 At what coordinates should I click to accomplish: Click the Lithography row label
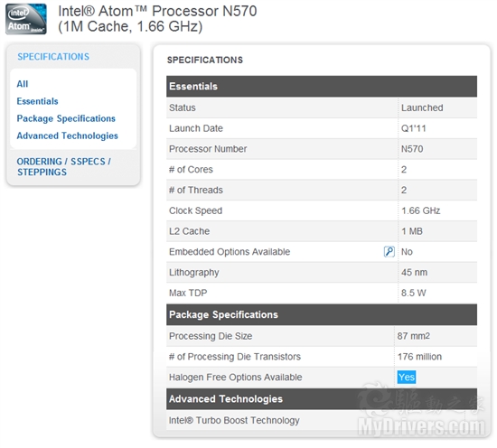click(194, 273)
